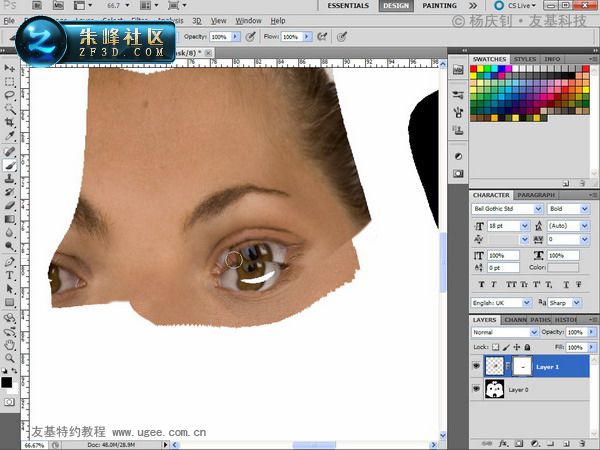Select the Move tool
This screenshot has height=450, width=600.
[10, 68]
